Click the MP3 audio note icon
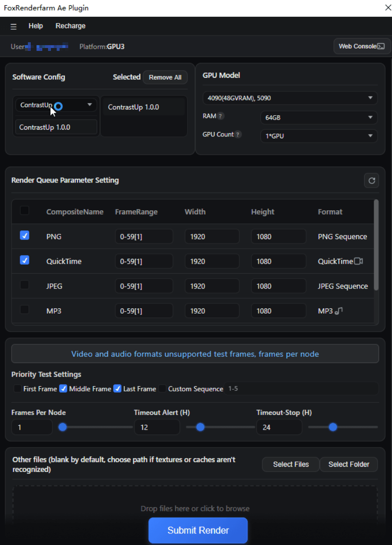The width and height of the screenshot is (392, 545). [339, 311]
